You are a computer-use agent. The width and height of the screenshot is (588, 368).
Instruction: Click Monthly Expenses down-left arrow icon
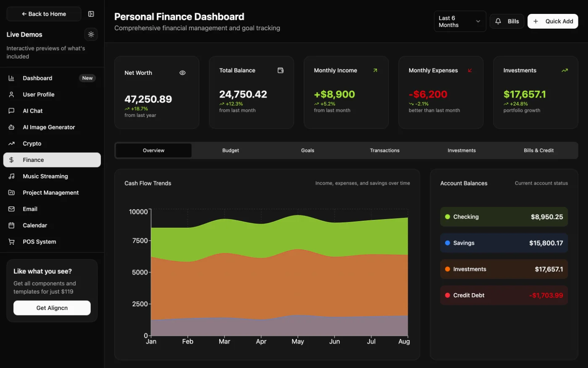[x=470, y=70]
